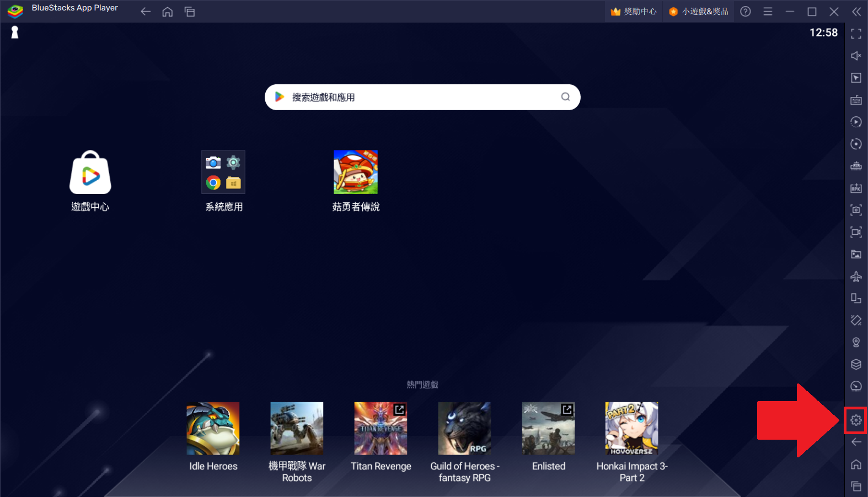868x497 pixels.
Task: Click the eco mode sidebar icon
Action: point(856,386)
